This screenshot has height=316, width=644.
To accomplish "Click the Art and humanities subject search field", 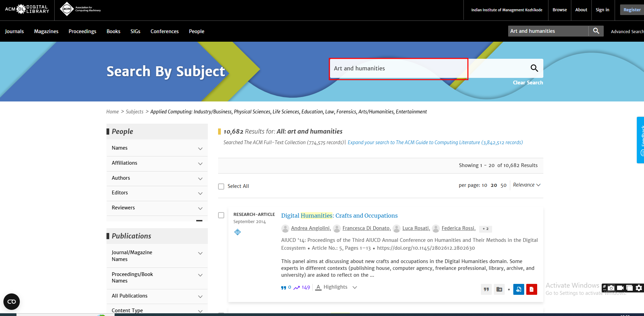I will (x=398, y=69).
